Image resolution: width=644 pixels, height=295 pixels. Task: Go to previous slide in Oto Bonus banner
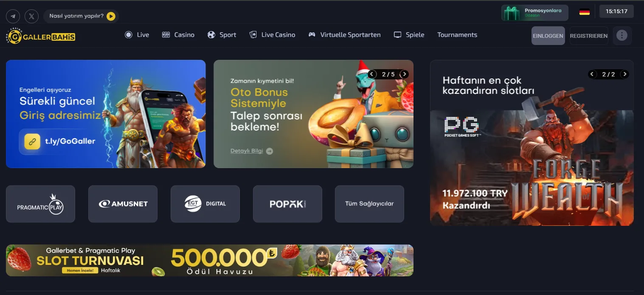tap(372, 74)
